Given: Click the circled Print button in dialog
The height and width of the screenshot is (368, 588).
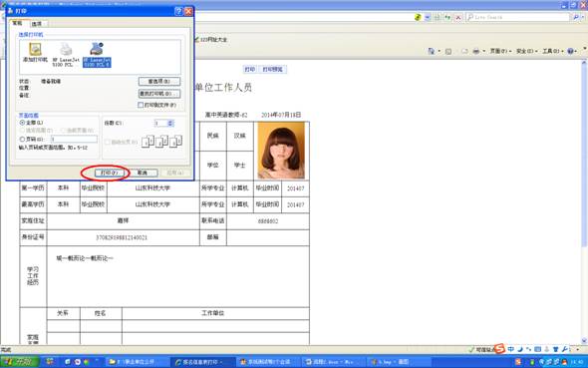Looking at the screenshot, I should pyautogui.click(x=109, y=173).
